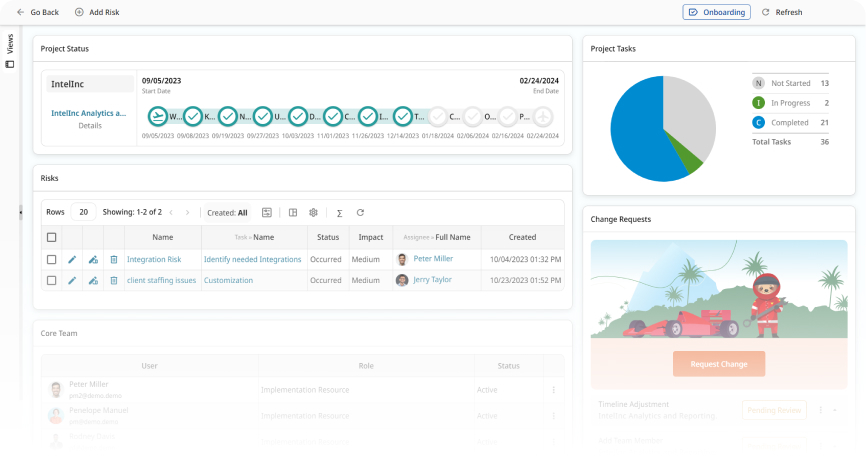Open the client staffing issues link
Image resolution: width=866 pixels, height=458 pixels.
(x=161, y=280)
